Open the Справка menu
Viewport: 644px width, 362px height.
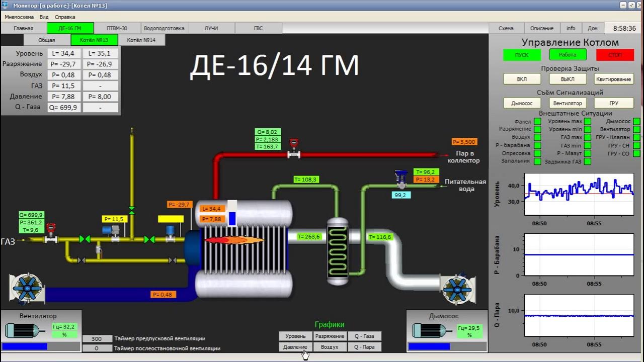coord(65,17)
